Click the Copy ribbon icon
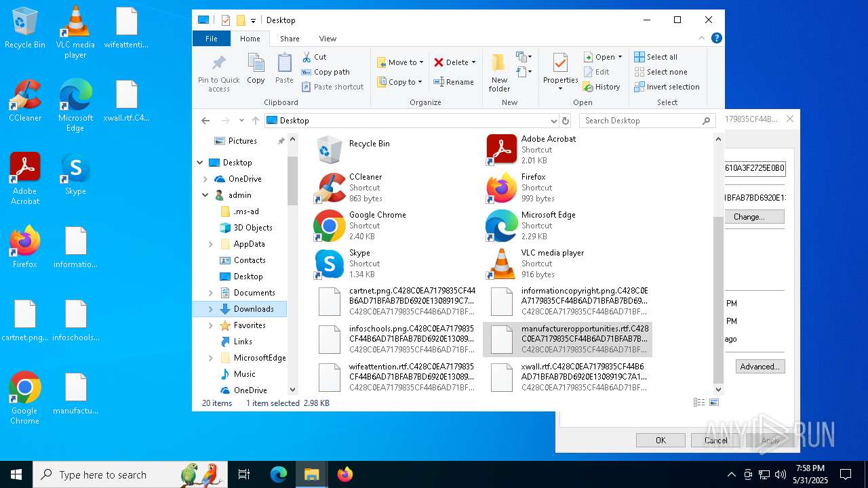This screenshot has height=488, width=868. point(256,68)
